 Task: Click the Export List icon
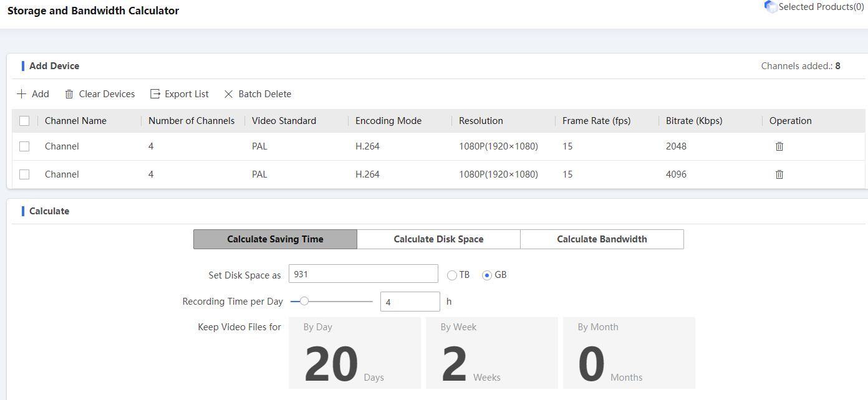tap(155, 94)
